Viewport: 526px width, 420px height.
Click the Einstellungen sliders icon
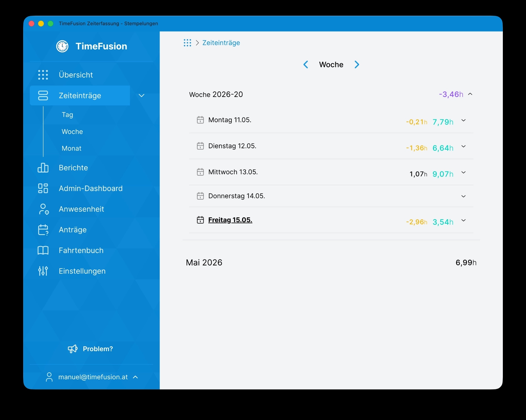43,271
